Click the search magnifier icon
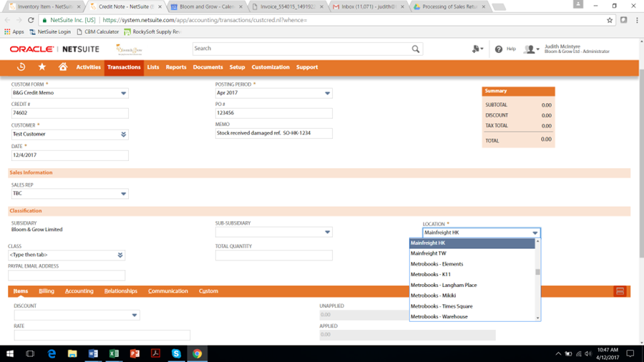The image size is (644, 362). [416, 49]
